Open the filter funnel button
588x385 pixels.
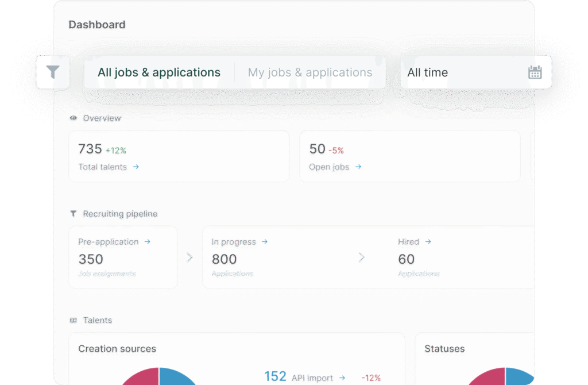coord(53,72)
